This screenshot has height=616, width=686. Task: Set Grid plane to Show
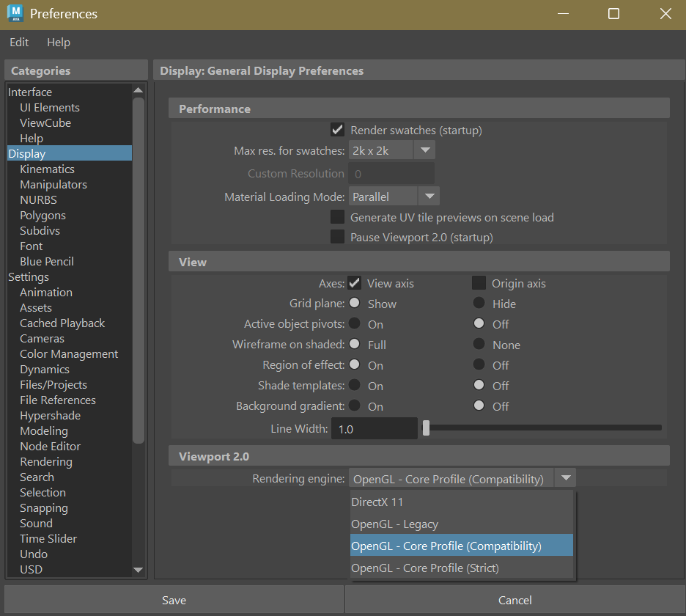point(355,303)
